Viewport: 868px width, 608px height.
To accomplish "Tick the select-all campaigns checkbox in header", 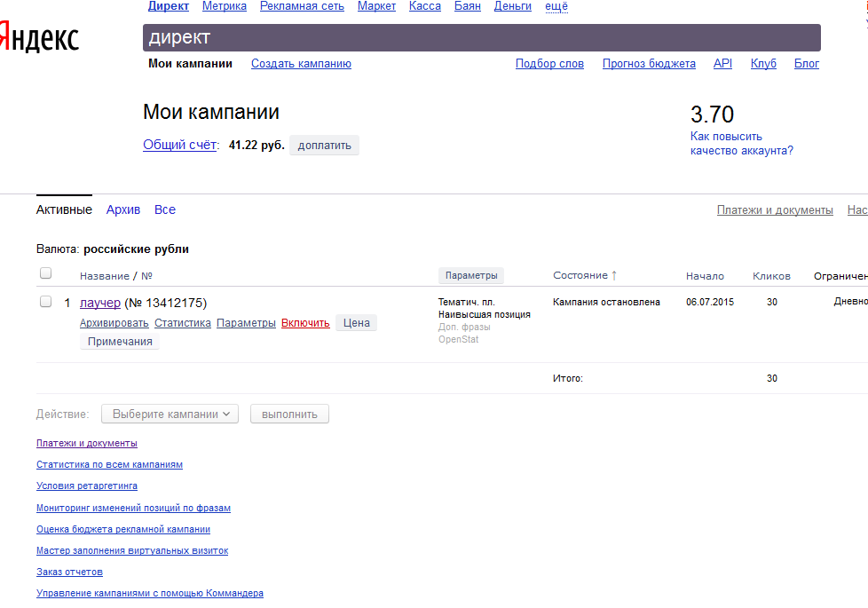I will pyautogui.click(x=46, y=273).
